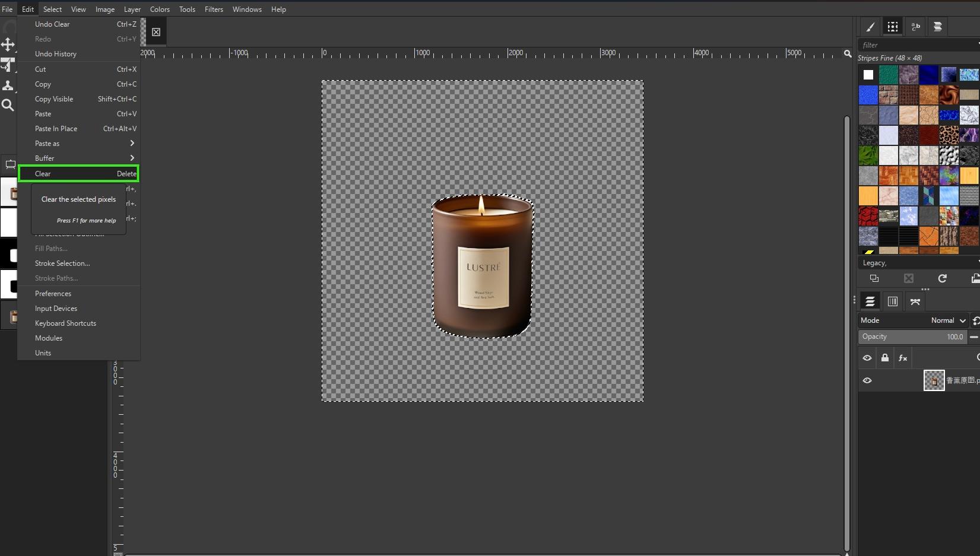The image size is (980, 556).
Task: Choose Undo Clear from Edit menu
Action: pos(79,24)
